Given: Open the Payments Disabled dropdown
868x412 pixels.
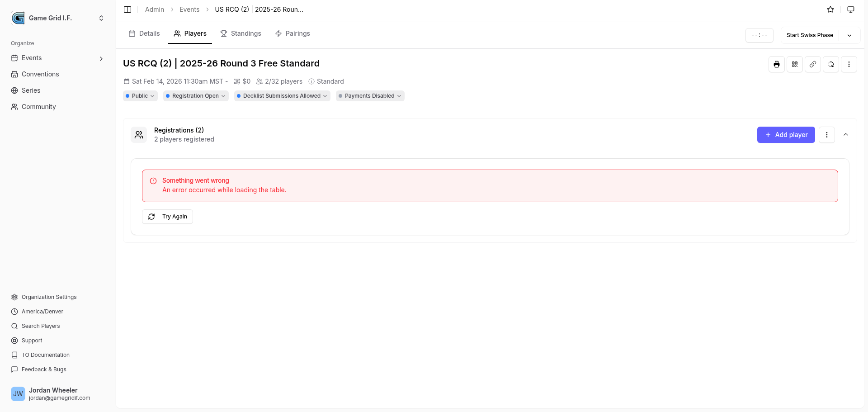Looking at the screenshot, I should pyautogui.click(x=370, y=96).
